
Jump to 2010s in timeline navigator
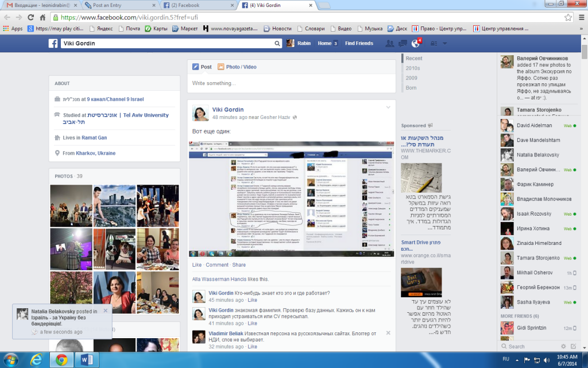tap(412, 68)
